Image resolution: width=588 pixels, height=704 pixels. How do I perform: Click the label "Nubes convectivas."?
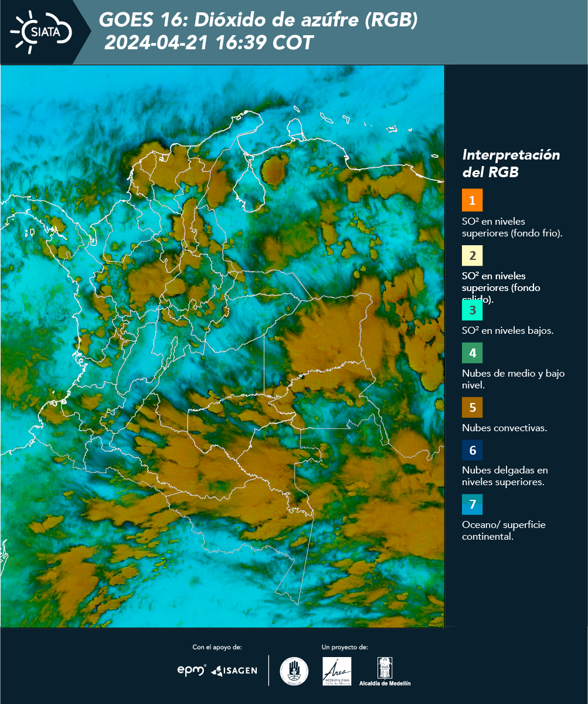(505, 428)
